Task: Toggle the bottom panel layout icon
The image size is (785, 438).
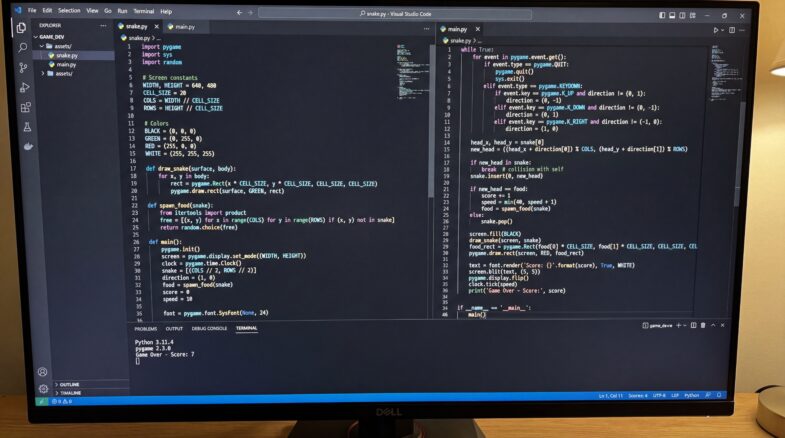Action: pyautogui.click(x=672, y=16)
